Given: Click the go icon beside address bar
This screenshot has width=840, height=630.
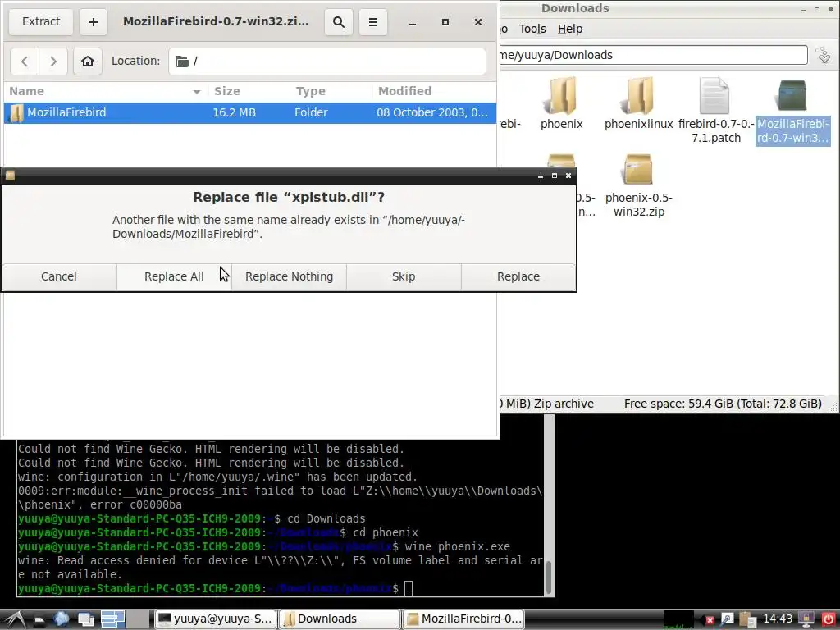Looking at the screenshot, I should point(824,55).
